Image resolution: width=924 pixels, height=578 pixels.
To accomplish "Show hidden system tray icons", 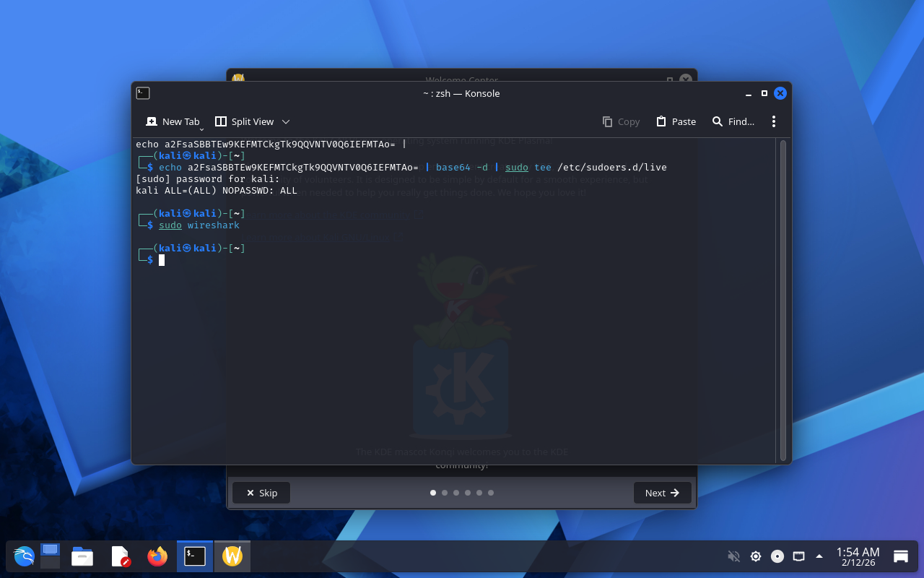I will coord(819,556).
